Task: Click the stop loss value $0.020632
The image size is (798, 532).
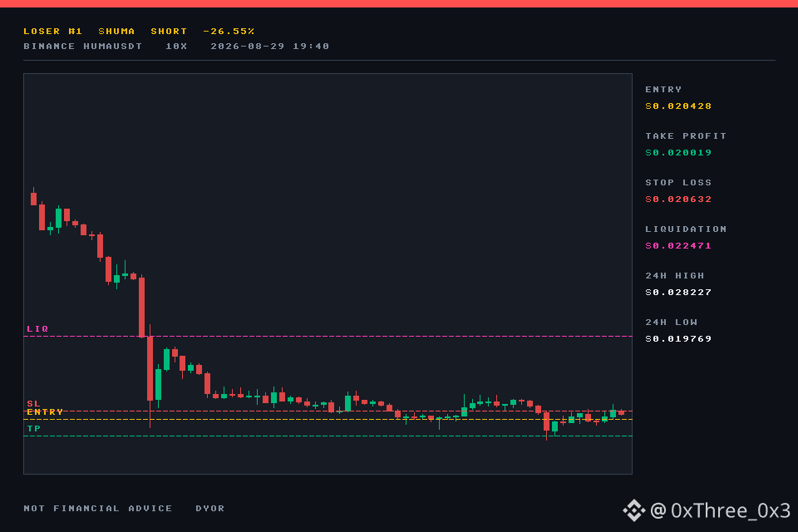Action: pyautogui.click(x=678, y=199)
